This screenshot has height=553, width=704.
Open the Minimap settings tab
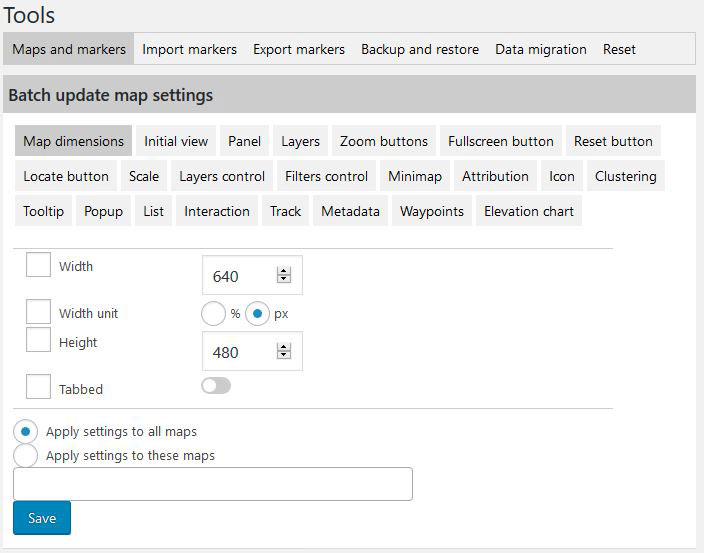pos(415,176)
